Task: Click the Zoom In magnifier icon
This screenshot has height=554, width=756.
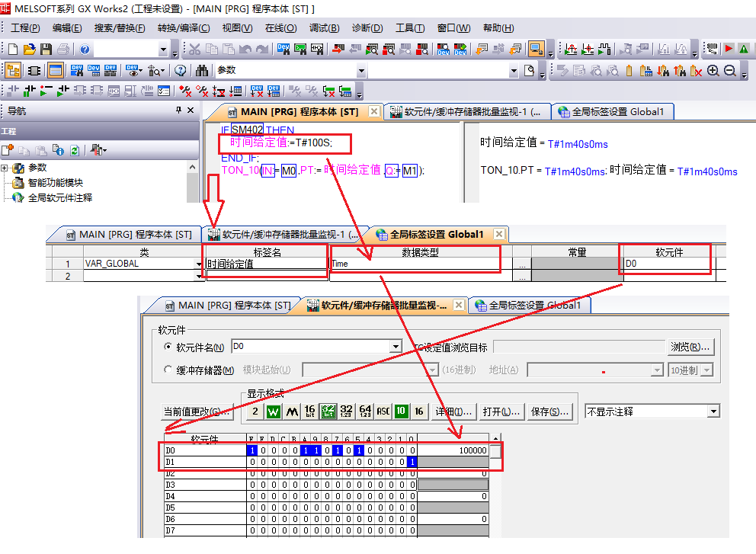Action: [x=713, y=71]
